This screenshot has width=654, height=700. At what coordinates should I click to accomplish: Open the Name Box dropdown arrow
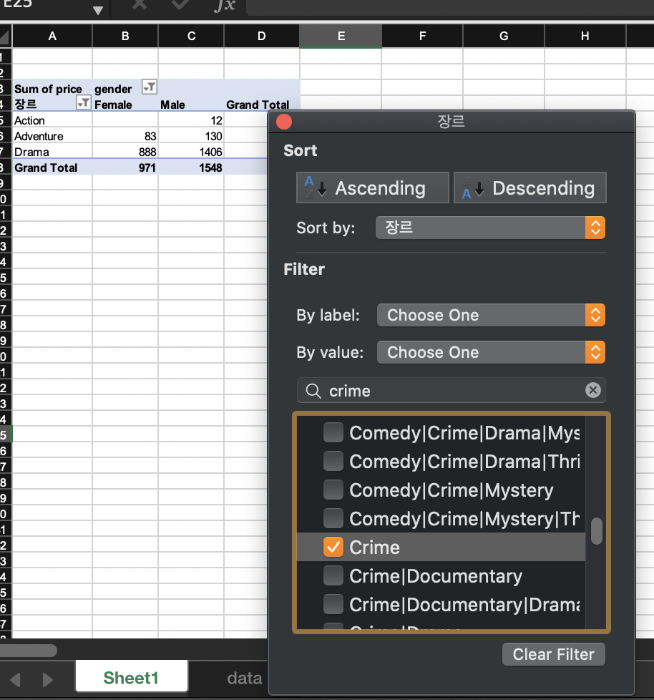coord(98,10)
